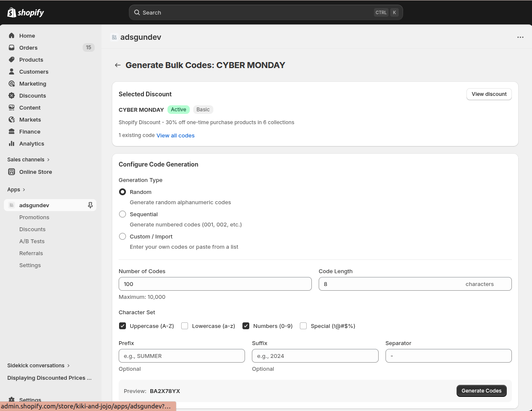This screenshot has width=532, height=411.
Task: Open the three-dot more actions menu
Action: (520, 37)
